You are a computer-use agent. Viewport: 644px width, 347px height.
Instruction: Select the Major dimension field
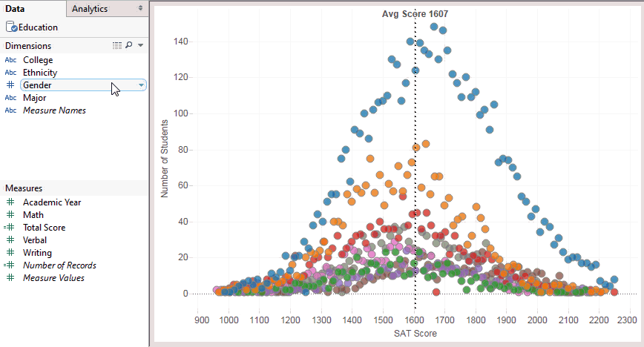pyautogui.click(x=34, y=98)
